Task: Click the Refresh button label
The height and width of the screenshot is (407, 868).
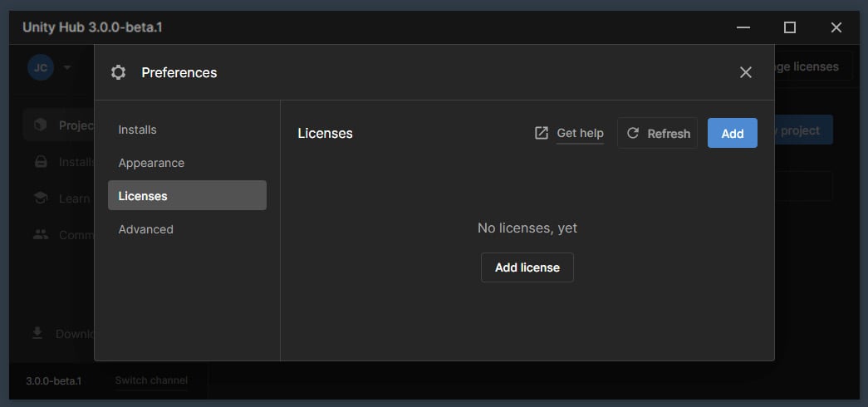Action: click(x=669, y=134)
